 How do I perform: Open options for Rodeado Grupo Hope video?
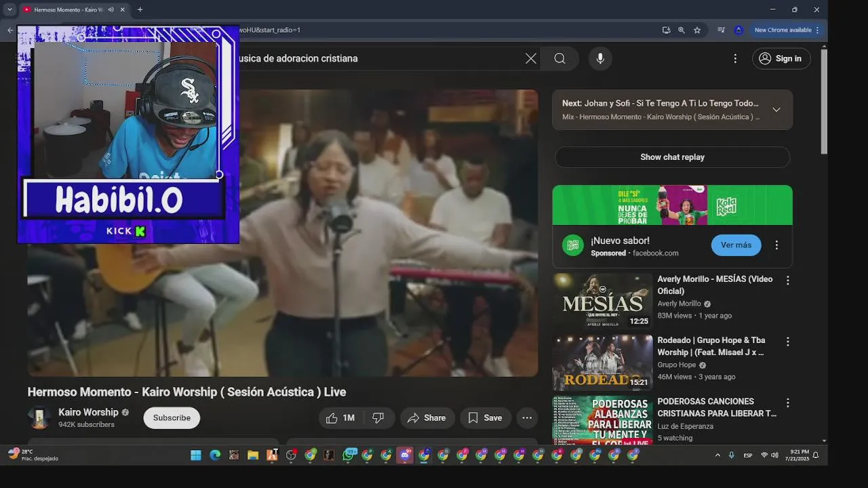coord(787,342)
